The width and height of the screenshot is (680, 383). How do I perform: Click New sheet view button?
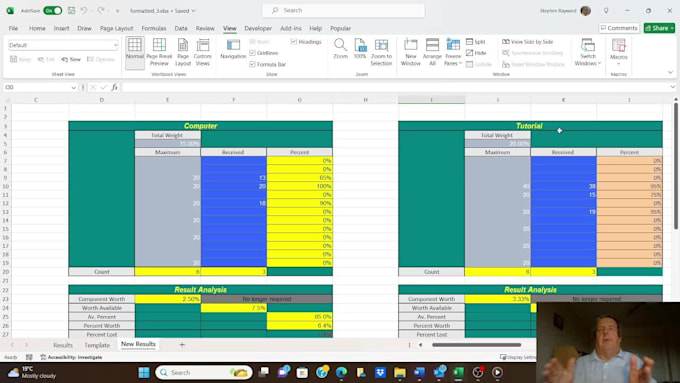[x=71, y=59]
